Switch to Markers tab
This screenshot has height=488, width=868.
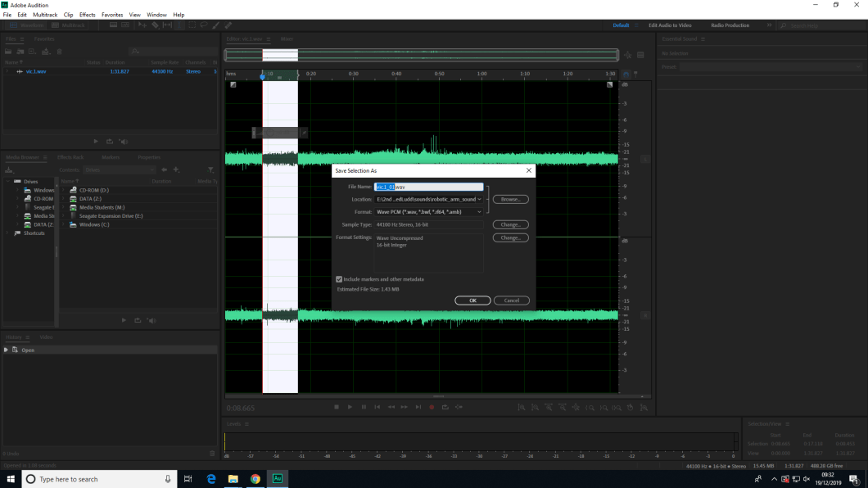coord(111,157)
